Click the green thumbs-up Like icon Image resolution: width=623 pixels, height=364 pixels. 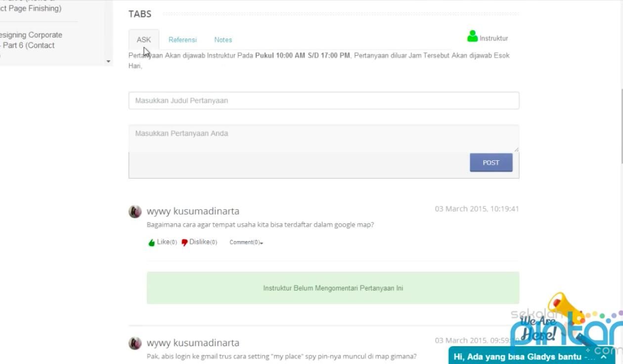[151, 243]
